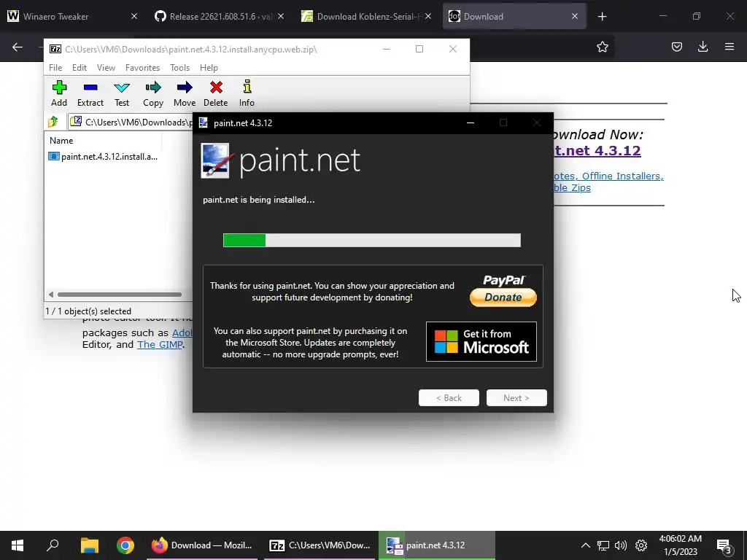Open the Tools menu in 7-Zip

click(x=179, y=68)
